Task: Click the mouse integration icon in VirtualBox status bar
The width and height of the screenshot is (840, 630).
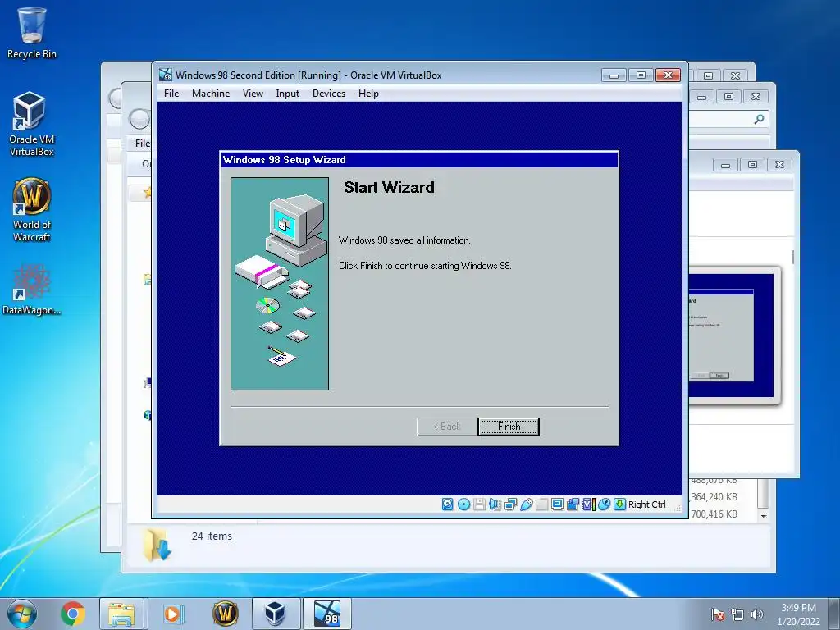Action: click(604, 504)
